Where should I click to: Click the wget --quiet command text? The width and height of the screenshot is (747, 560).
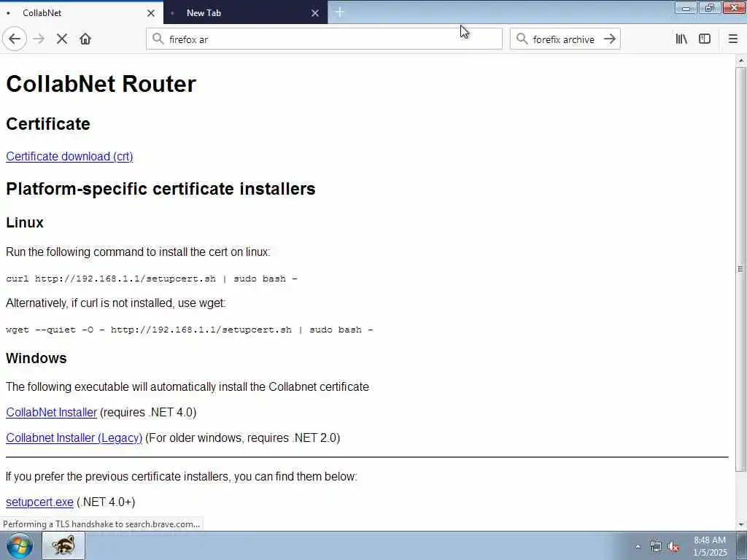190,330
